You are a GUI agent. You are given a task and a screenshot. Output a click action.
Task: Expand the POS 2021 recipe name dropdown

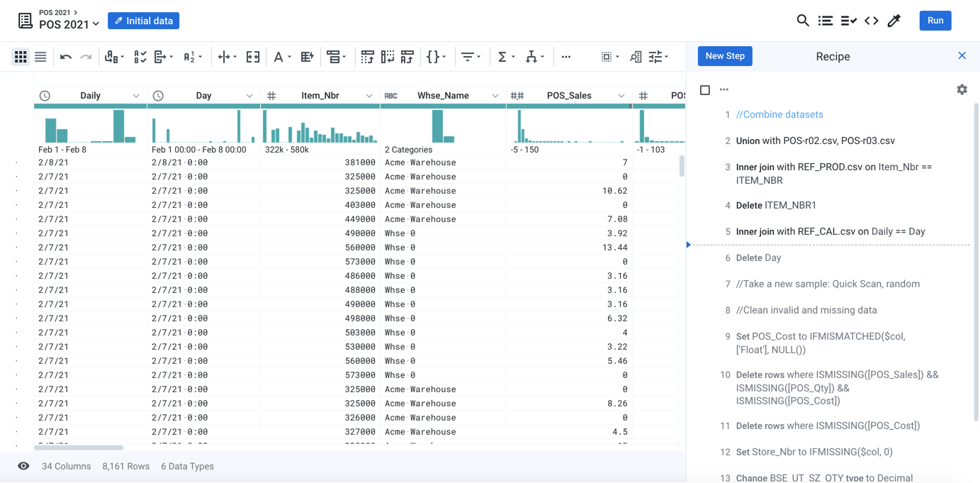96,25
